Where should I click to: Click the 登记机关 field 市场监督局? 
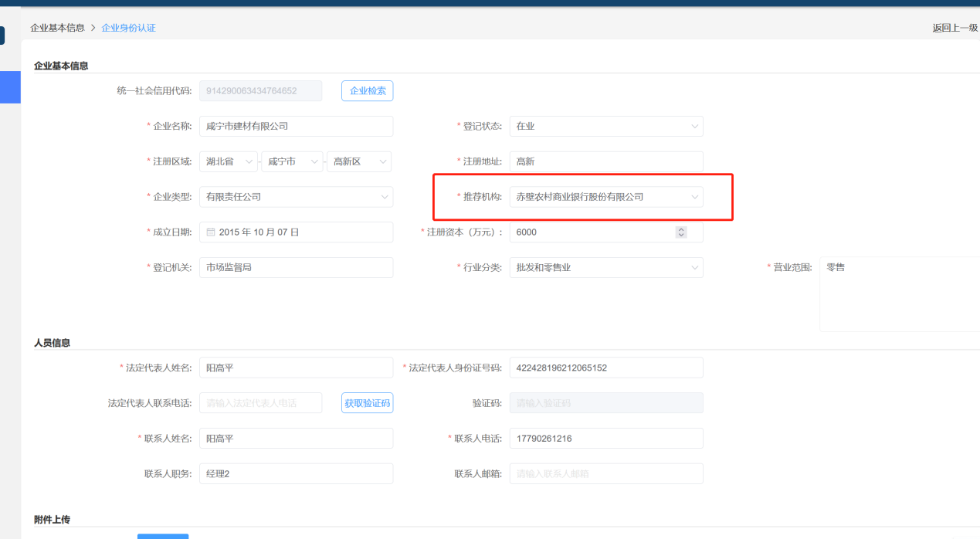coord(296,267)
